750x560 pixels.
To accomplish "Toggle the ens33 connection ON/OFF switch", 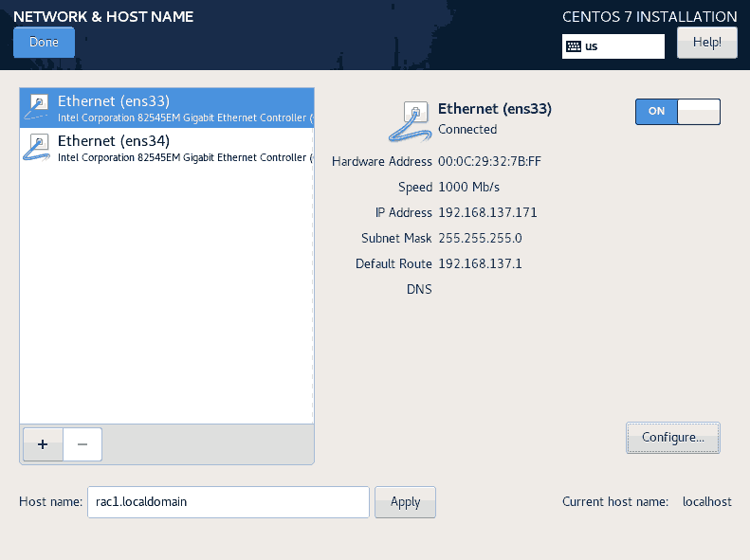I will pyautogui.click(x=677, y=111).
